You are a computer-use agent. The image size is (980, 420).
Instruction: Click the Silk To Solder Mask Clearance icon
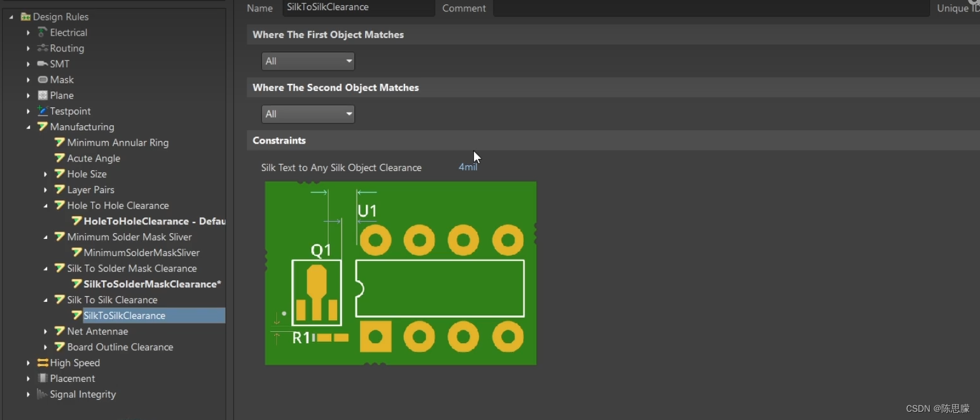60,268
